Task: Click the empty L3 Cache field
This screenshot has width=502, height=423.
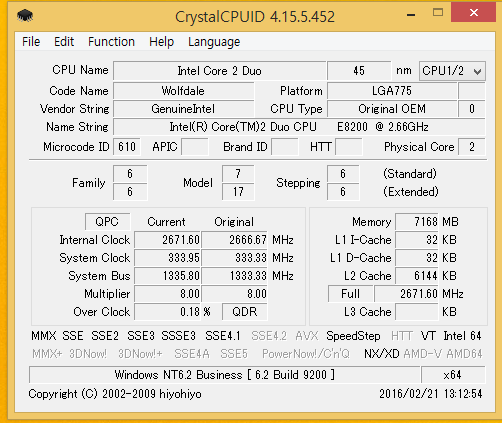Action: (417, 312)
